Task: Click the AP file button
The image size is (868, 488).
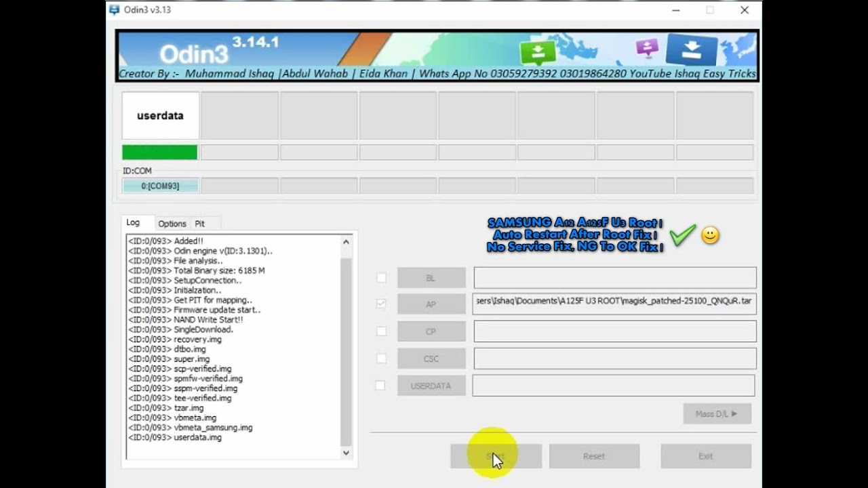Action: (x=431, y=304)
